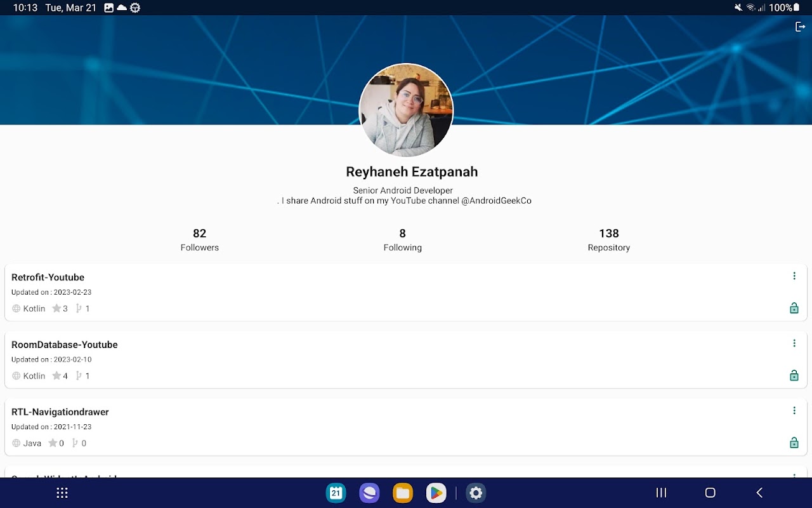Click the fork icon on RoomDatabase-Youtube

point(79,376)
